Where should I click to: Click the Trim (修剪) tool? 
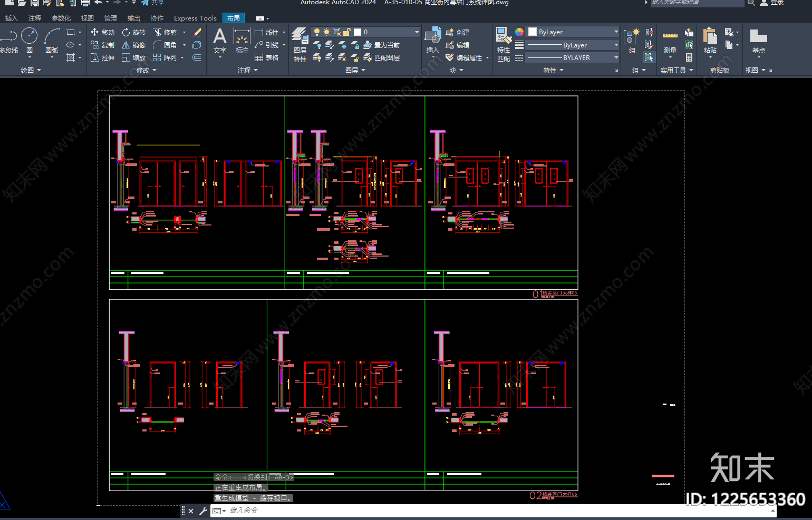click(x=165, y=32)
